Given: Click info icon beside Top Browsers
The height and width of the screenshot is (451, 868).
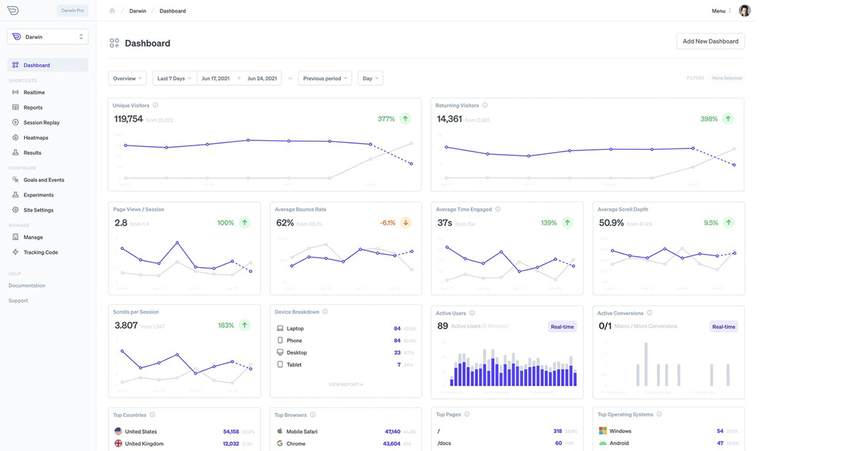Looking at the screenshot, I should click(312, 415).
